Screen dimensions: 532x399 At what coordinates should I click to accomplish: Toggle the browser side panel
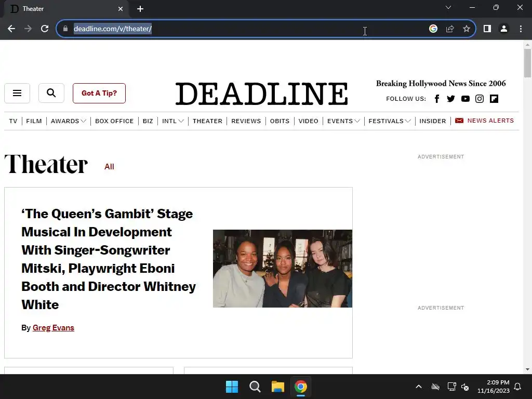click(487, 29)
